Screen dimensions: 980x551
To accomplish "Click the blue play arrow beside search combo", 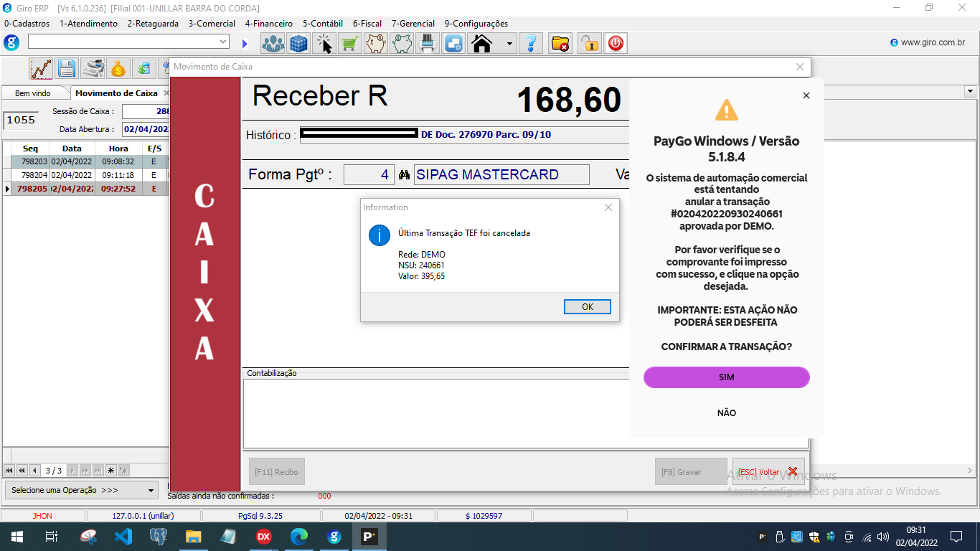I will pos(245,44).
